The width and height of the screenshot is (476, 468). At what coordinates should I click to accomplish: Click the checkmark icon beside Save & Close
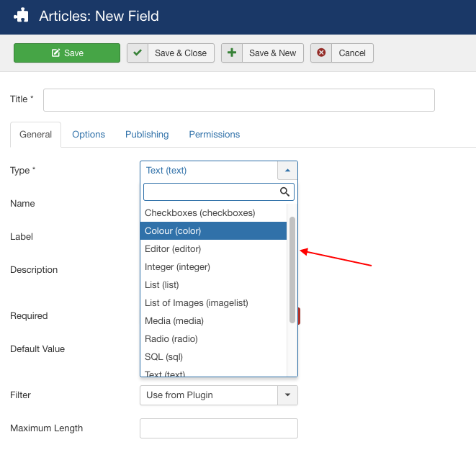pyautogui.click(x=138, y=53)
